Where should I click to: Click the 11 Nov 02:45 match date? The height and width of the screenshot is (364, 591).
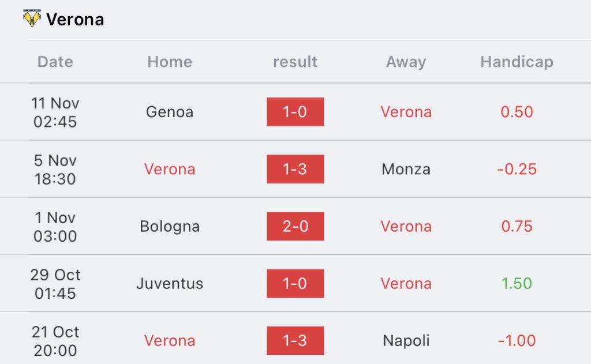(x=55, y=112)
